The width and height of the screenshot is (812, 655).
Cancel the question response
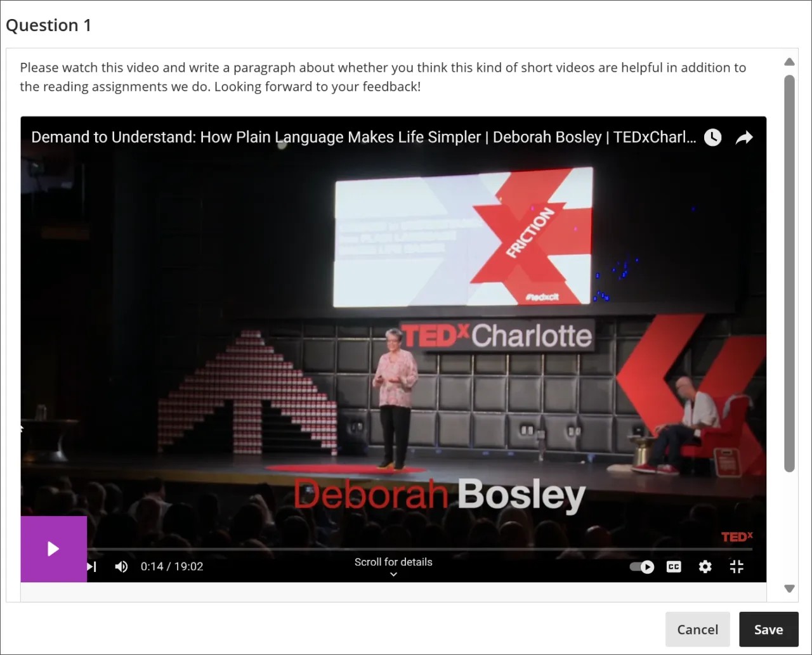click(697, 629)
